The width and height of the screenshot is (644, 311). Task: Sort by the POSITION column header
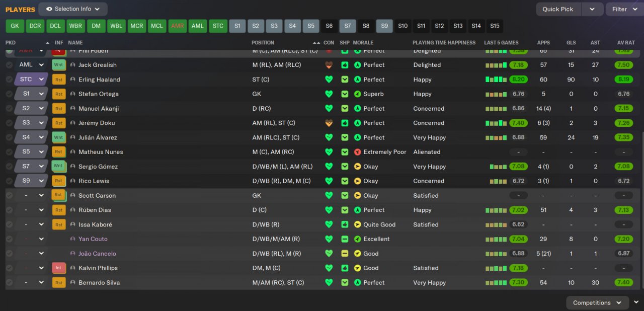263,43
